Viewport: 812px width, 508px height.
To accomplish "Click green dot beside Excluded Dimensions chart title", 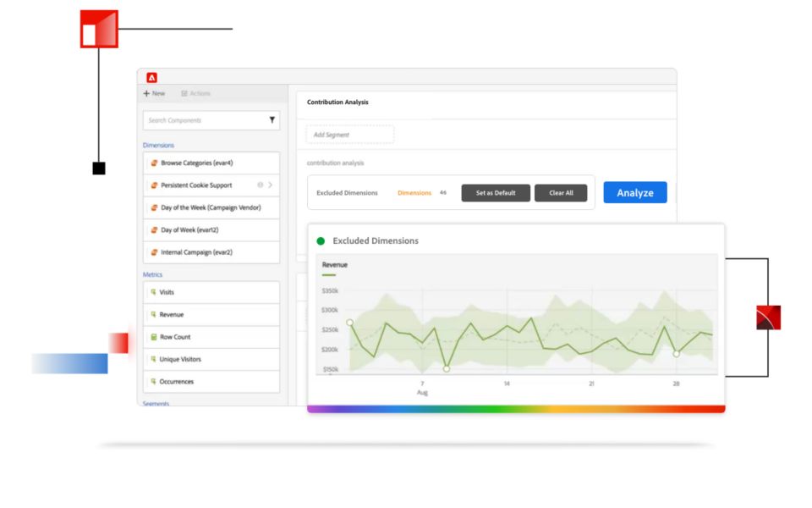I will (321, 241).
